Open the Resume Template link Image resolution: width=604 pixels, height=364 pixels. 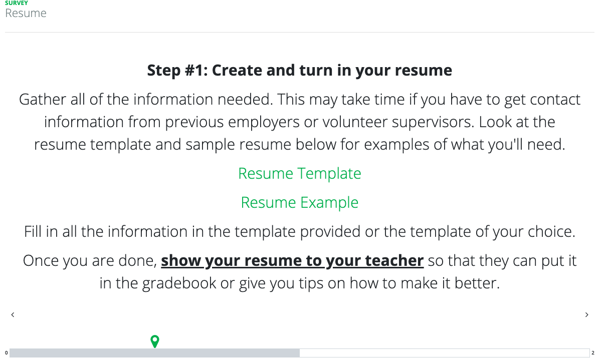(x=299, y=173)
